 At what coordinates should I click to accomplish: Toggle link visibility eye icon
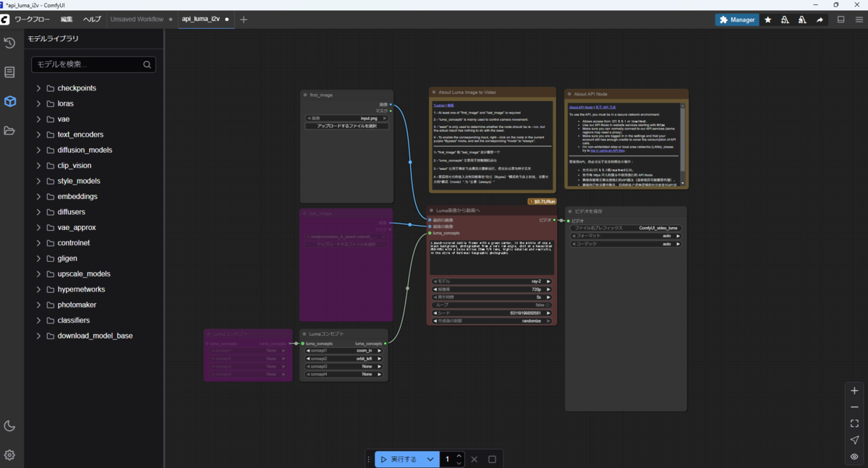coord(854,456)
